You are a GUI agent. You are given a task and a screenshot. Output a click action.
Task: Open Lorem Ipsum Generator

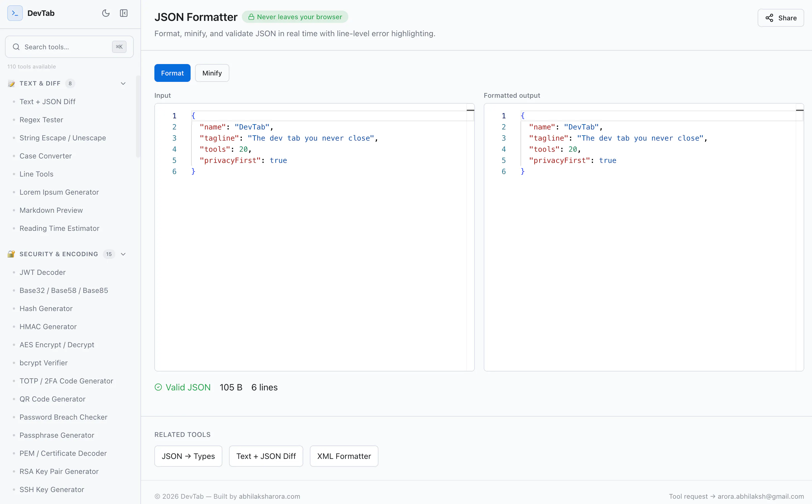click(x=59, y=192)
